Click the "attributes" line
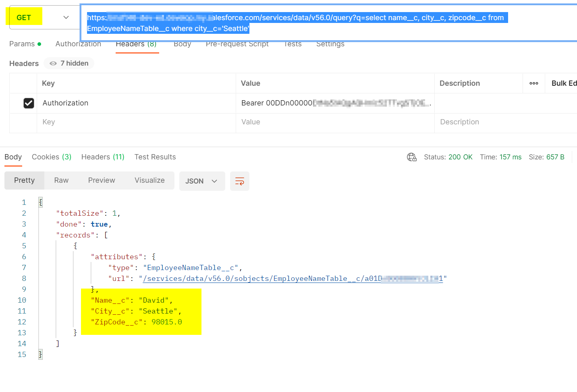The width and height of the screenshot is (577, 392). 123,257
